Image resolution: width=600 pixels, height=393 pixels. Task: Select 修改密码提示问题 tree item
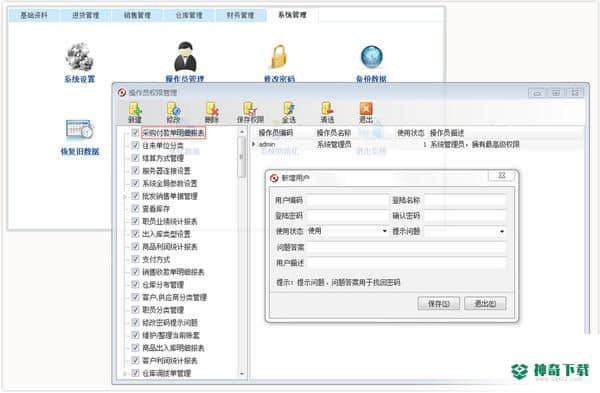[170, 322]
